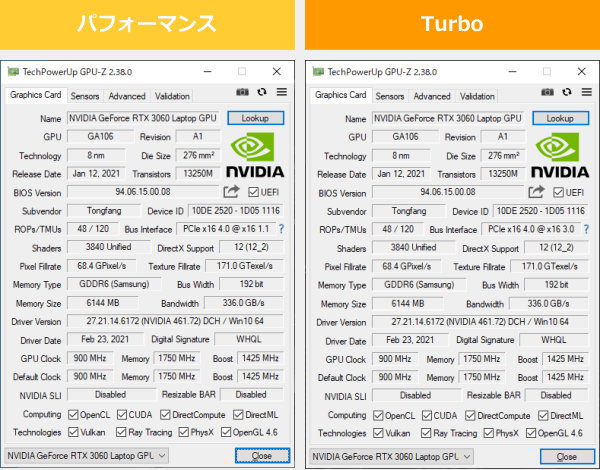Viewport: 600px width, 470px height.
Task: Switch to the Advanced tab in the Turbo window
Action: [432, 96]
